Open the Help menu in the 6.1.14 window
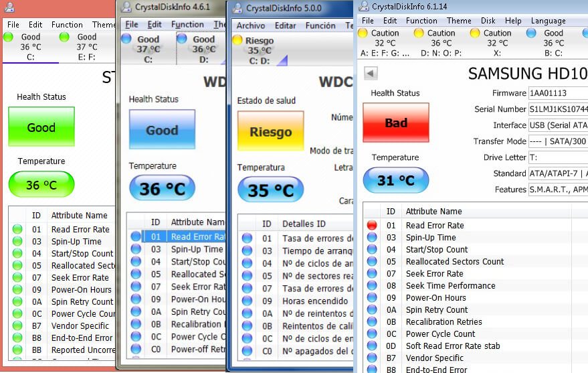 click(513, 21)
